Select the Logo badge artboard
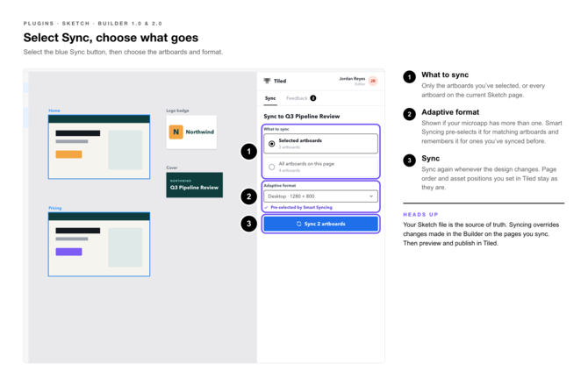Image resolution: width=588 pixels, height=378 pixels. [x=191, y=132]
